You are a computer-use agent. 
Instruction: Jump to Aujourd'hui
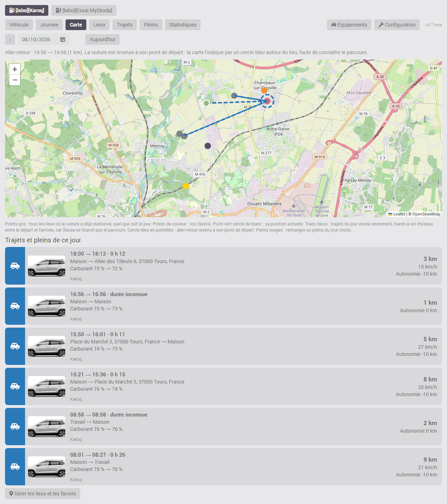(102, 39)
